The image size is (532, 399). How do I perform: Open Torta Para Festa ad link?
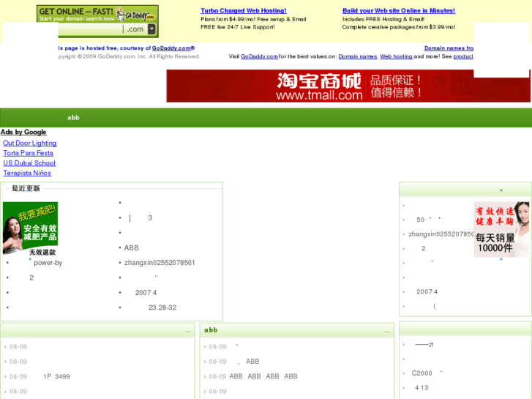(28, 153)
